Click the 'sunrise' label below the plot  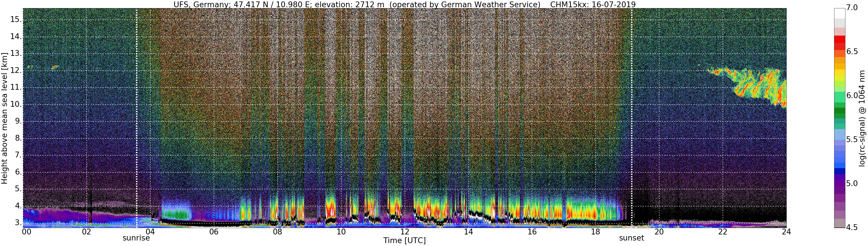(x=136, y=238)
